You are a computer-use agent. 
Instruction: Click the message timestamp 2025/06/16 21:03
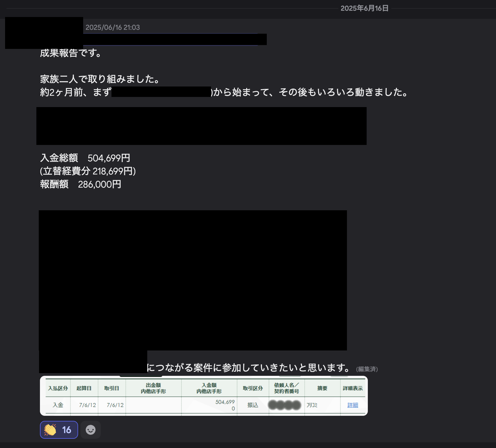tap(113, 27)
